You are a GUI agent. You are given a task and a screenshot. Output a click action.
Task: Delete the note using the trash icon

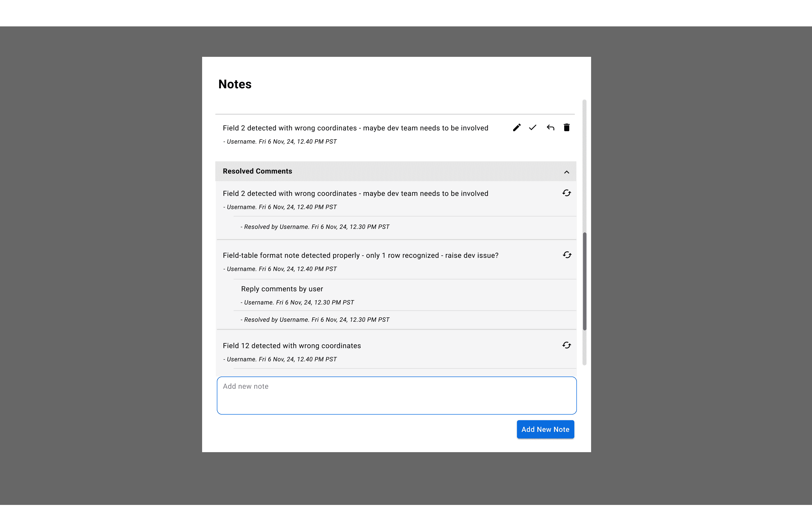click(x=566, y=127)
